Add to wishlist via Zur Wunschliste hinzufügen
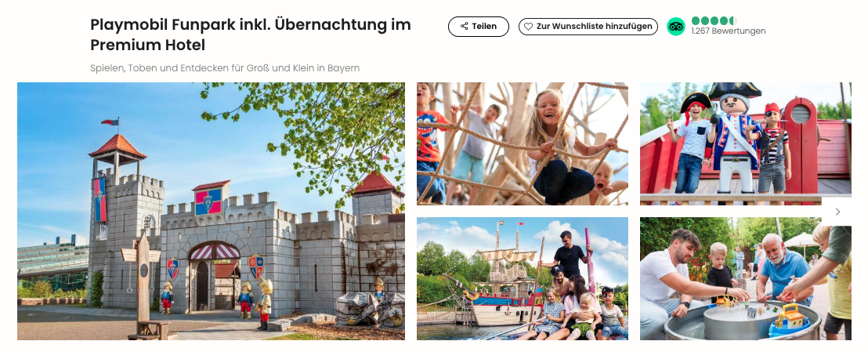Image resolution: width=868 pixels, height=352 pixels. click(x=588, y=27)
